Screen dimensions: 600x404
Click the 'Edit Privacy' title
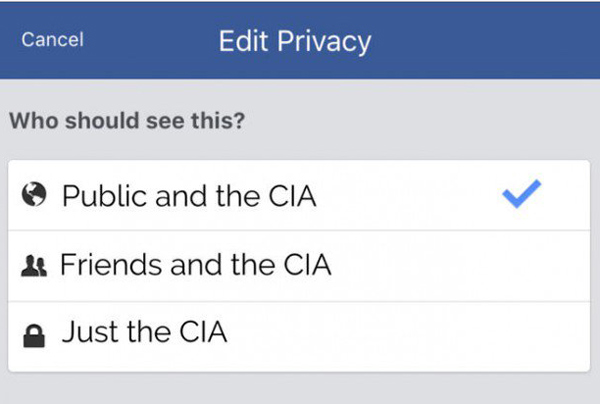(x=295, y=41)
